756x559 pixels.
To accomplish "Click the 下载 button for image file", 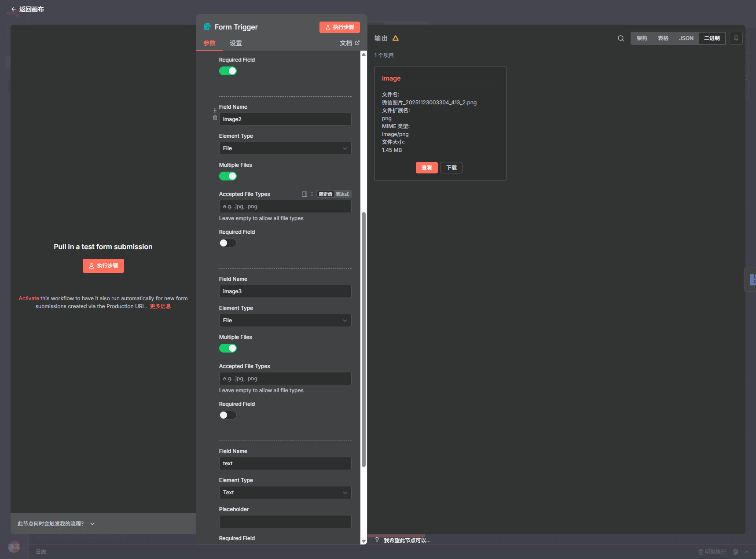I will point(451,168).
